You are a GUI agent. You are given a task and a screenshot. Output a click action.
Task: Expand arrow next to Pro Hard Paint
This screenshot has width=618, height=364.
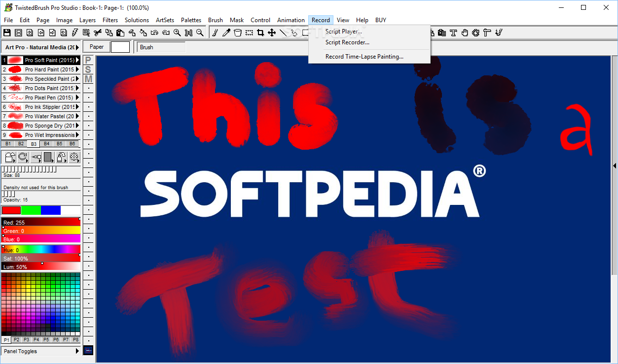point(77,69)
